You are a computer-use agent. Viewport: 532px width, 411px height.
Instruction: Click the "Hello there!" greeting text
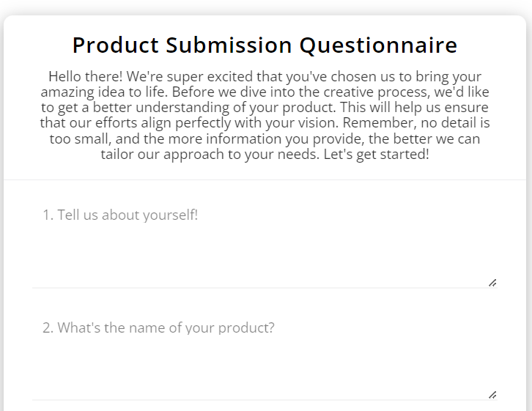85,77
